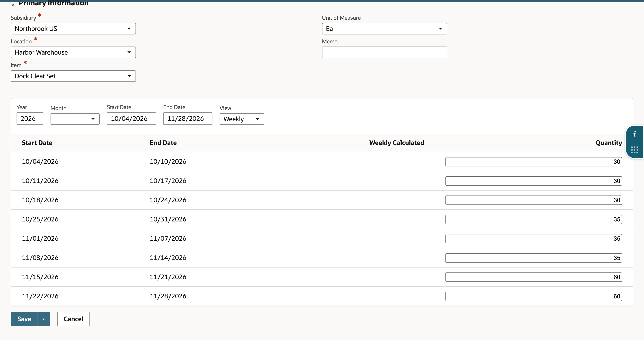The height and width of the screenshot is (340, 644).
Task: Click the Memo field label
Action: (x=330, y=42)
